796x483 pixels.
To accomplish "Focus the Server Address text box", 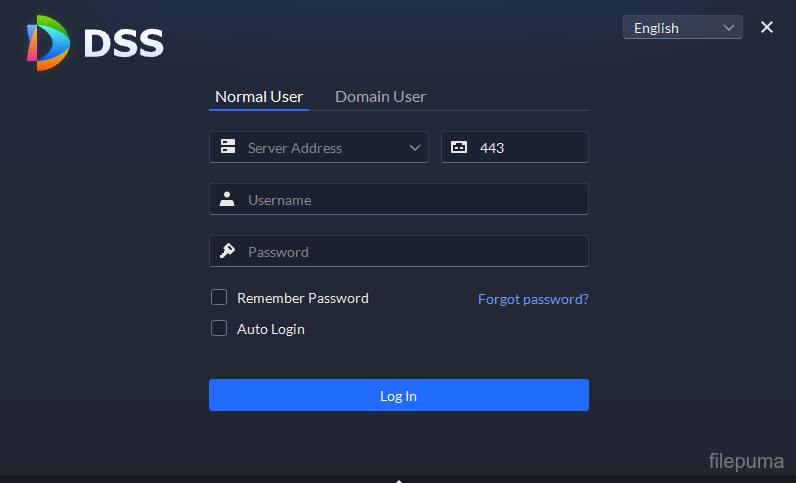I will point(320,147).
